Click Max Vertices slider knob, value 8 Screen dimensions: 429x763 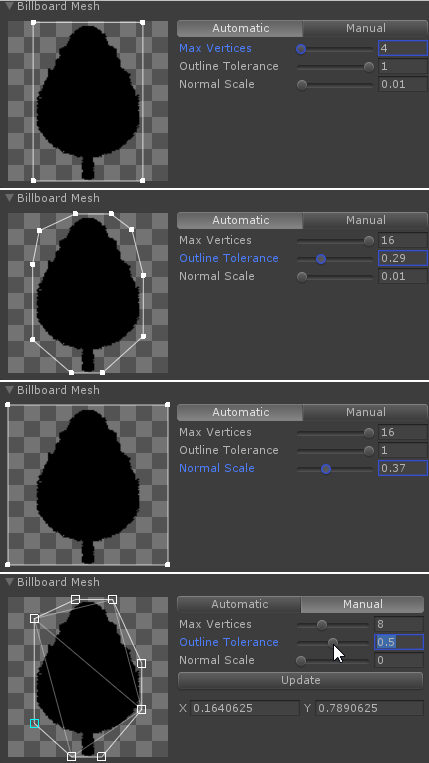coord(322,624)
